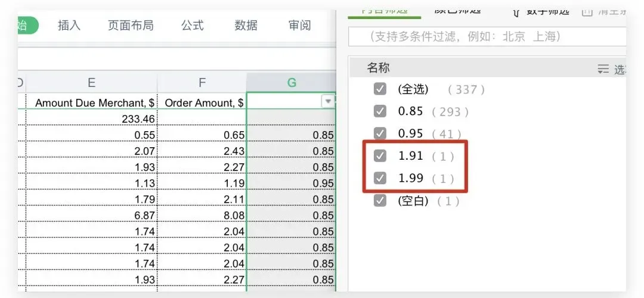
Task: Open the 插入 ribbon tab
Action: (69, 25)
